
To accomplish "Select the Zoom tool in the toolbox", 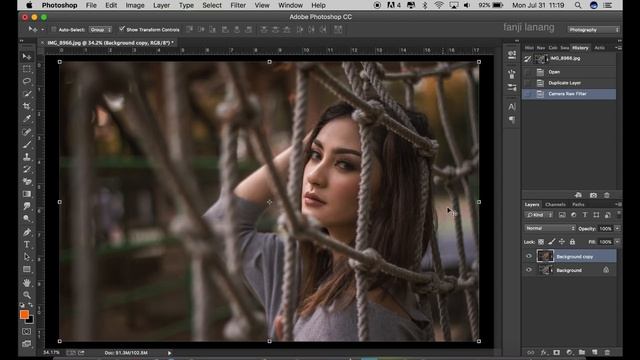I will (27, 295).
